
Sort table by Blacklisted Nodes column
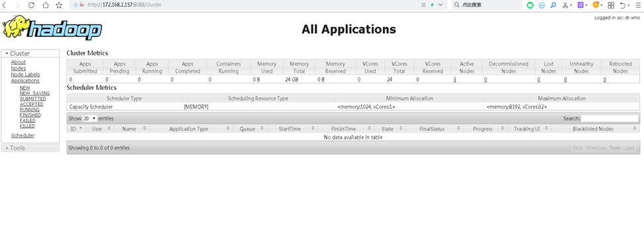point(595,129)
